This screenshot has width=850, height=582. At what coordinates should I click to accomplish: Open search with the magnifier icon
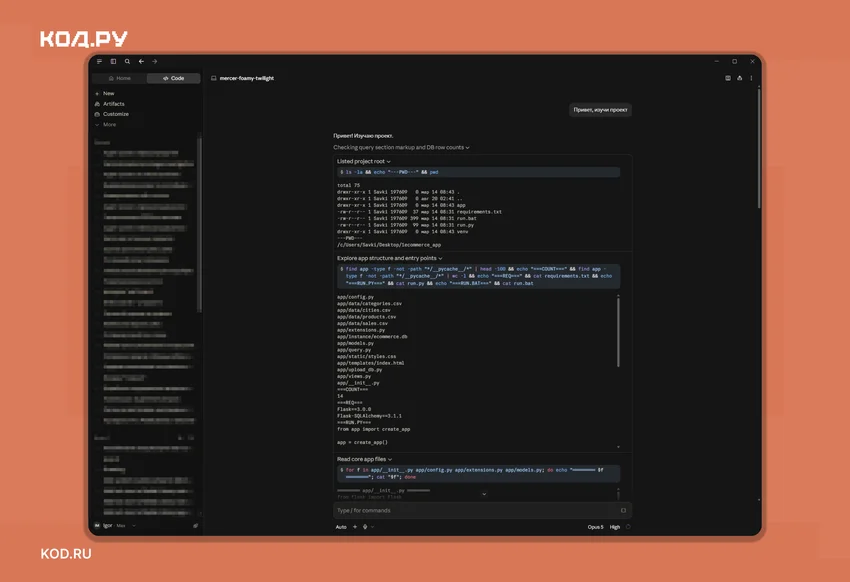click(127, 62)
